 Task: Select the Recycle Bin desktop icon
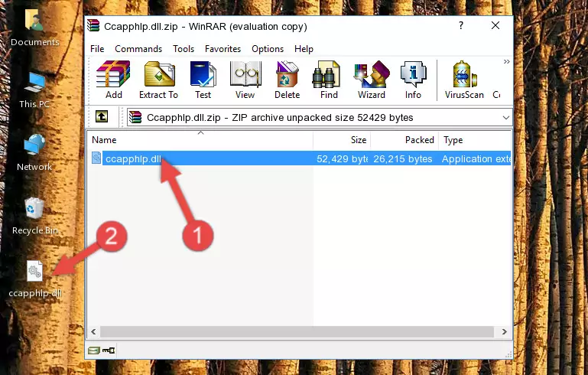coord(35,217)
